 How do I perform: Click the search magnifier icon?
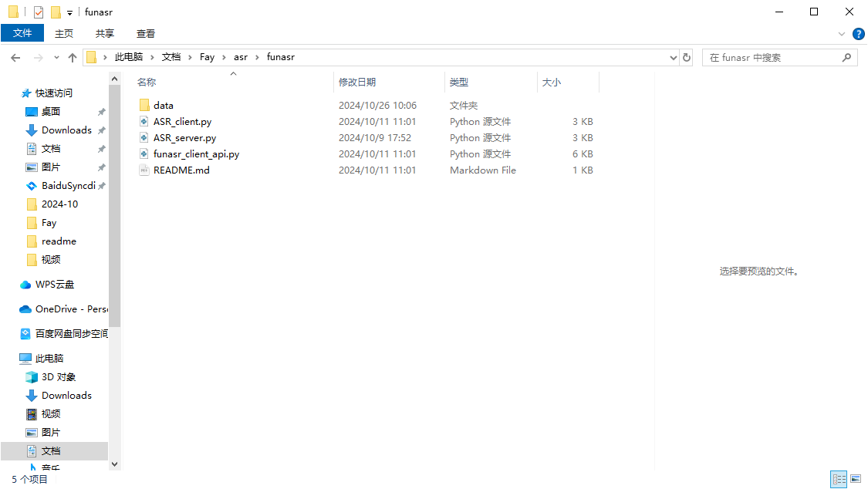846,58
